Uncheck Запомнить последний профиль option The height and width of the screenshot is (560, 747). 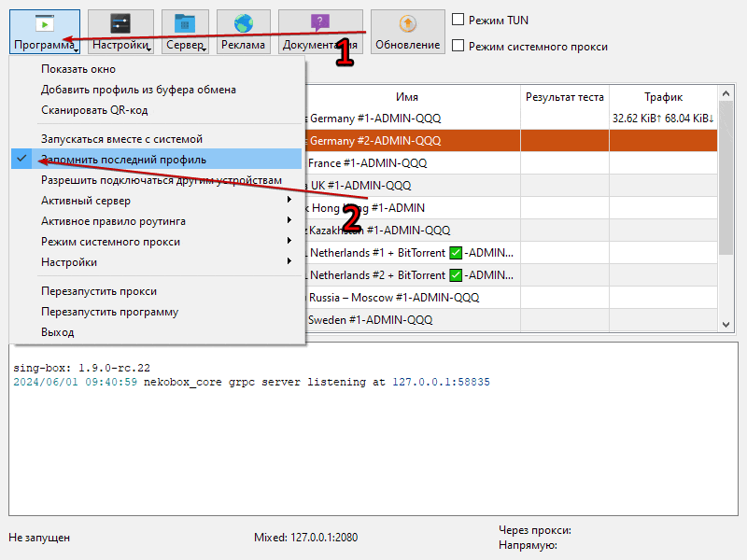click(x=123, y=160)
